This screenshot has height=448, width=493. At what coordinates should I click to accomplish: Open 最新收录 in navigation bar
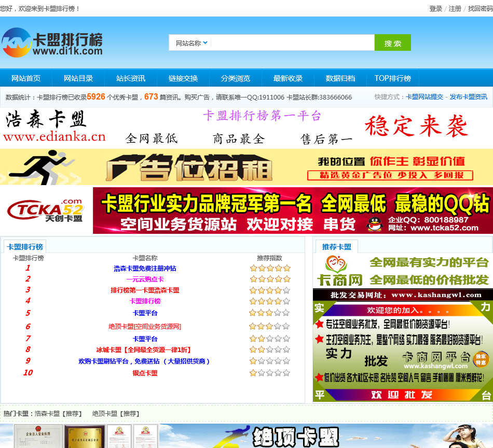[x=288, y=78]
